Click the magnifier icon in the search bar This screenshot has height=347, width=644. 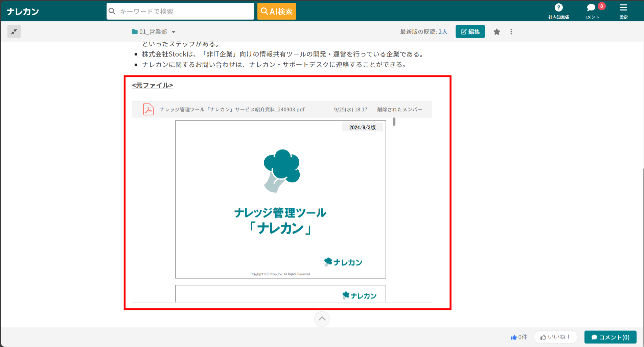tap(112, 11)
